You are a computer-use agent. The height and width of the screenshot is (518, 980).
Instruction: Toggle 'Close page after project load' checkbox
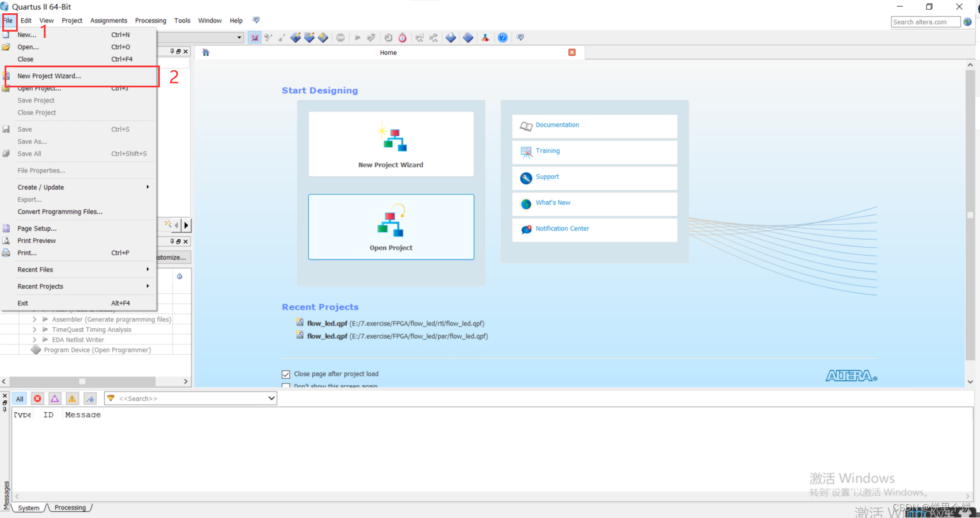click(x=286, y=374)
